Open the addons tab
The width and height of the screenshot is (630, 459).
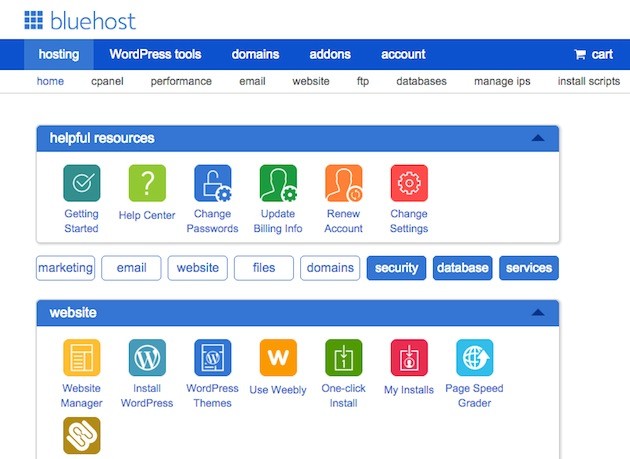pyautogui.click(x=330, y=54)
